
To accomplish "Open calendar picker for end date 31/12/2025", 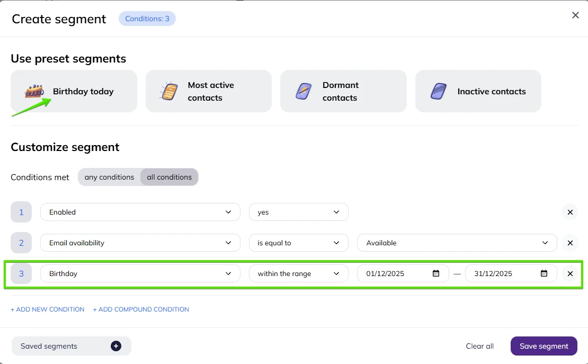I will 544,273.
